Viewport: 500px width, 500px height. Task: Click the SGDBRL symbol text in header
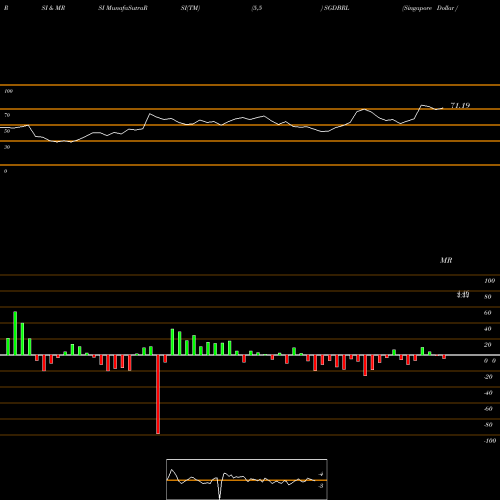336,8
